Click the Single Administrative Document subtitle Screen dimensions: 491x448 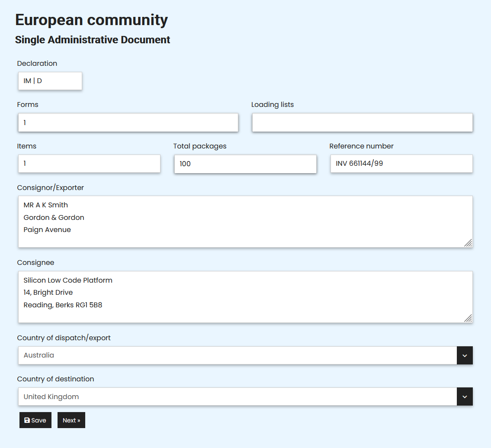click(93, 39)
